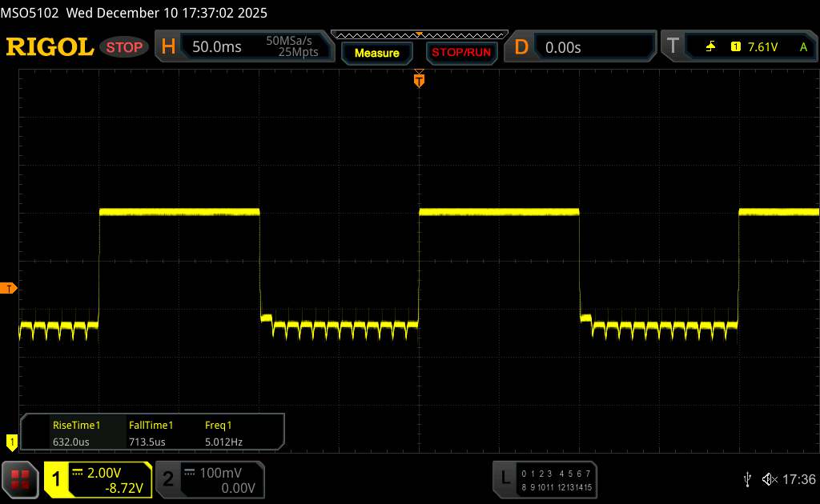
Task: Enable channel 2 with 100mV scale
Action: click(208, 479)
